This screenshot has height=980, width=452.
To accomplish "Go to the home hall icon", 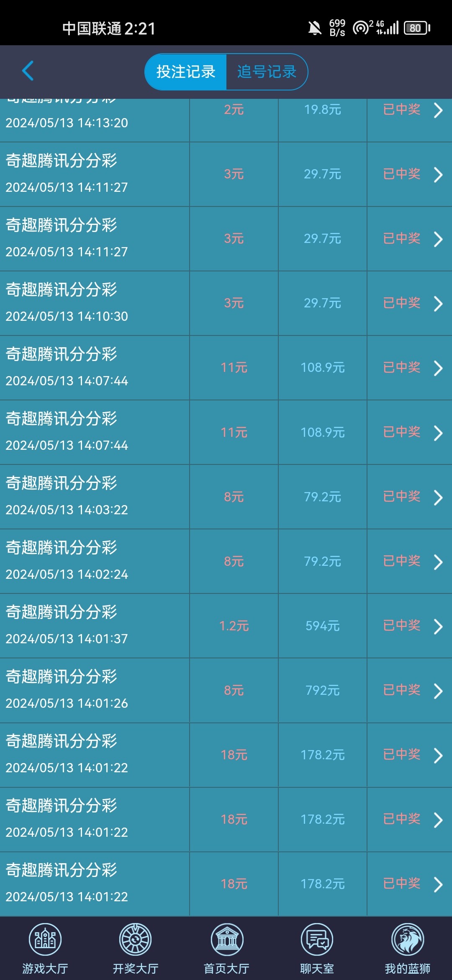I will 226,939.
